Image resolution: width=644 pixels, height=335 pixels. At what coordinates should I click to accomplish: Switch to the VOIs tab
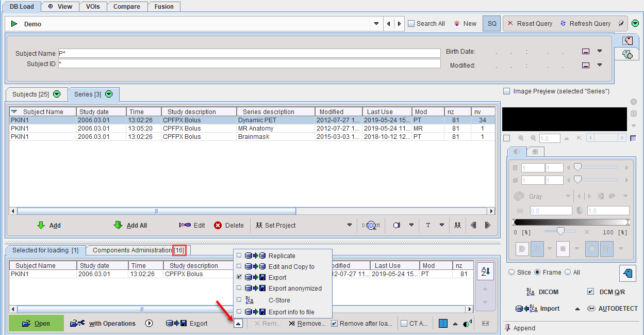pyautogui.click(x=93, y=7)
